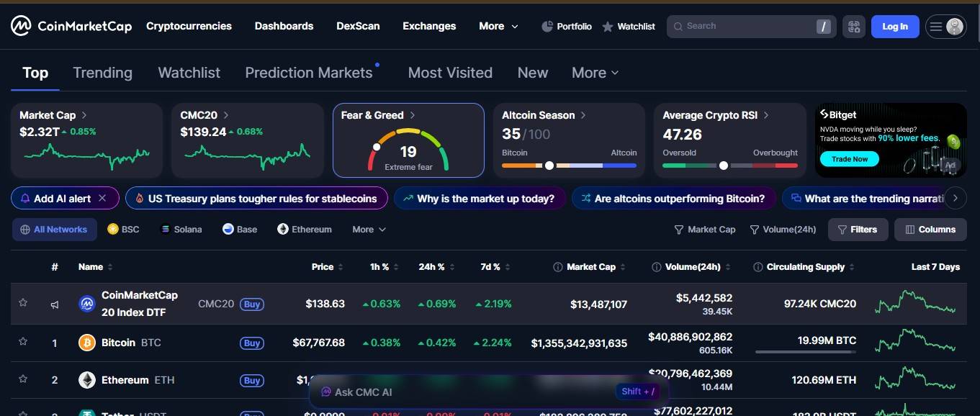This screenshot has height=416, width=980.
Task: Switch to the Trending tab
Action: pyautogui.click(x=102, y=72)
